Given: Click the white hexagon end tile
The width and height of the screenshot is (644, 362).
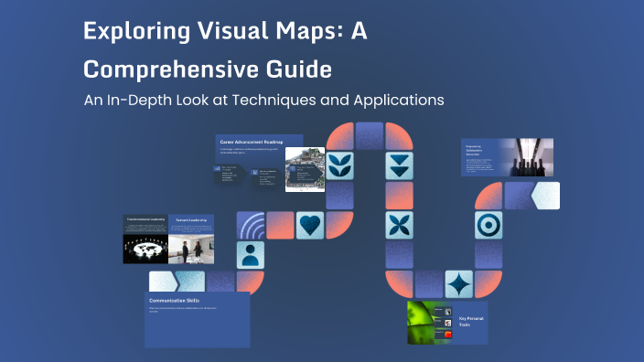Looking at the screenshot, I should pos(545,196).
